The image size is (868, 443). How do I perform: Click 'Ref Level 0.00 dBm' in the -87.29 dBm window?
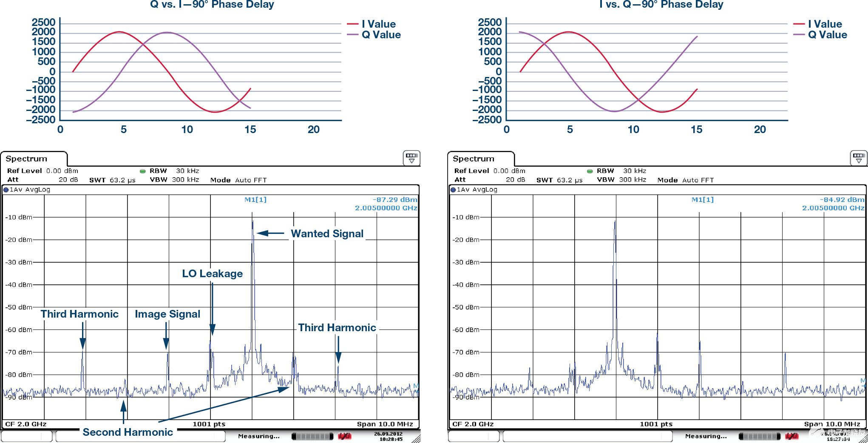[43, 171]
